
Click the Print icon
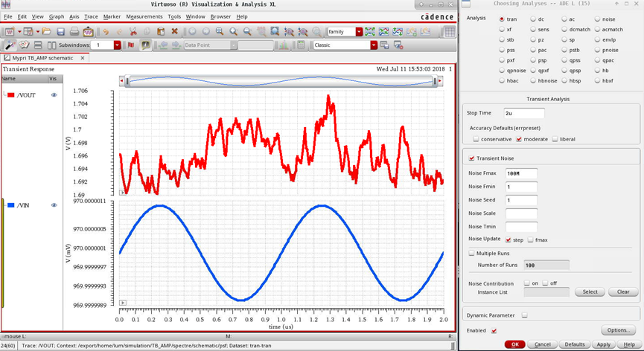pyautogui.click(x=74, y=31)
